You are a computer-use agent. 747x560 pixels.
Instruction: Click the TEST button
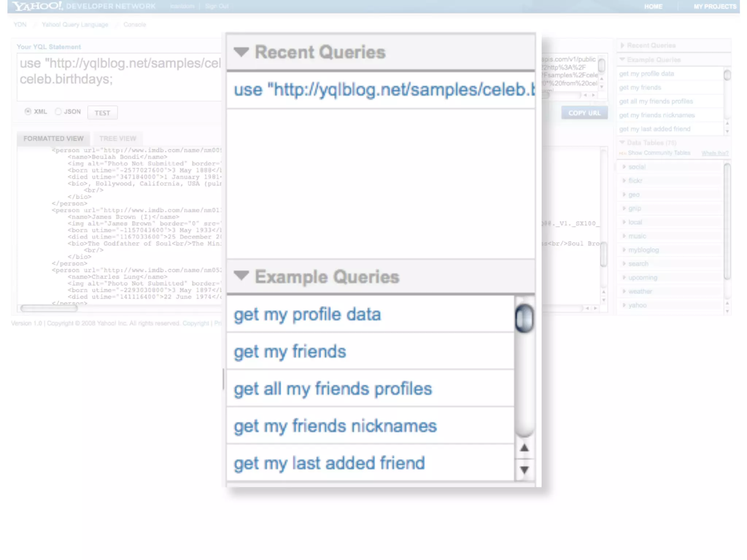coord(102,113)
